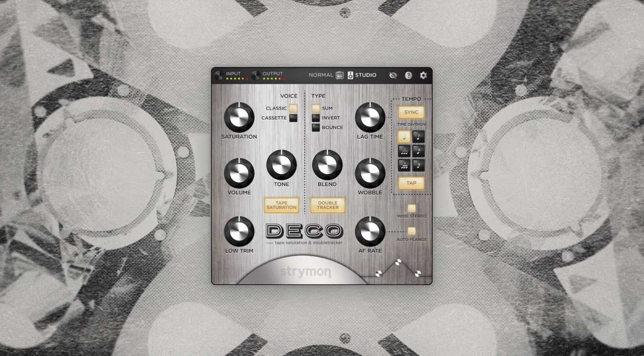Select the quarter note time division
This screenshot has height=356, width=644.
404,136
